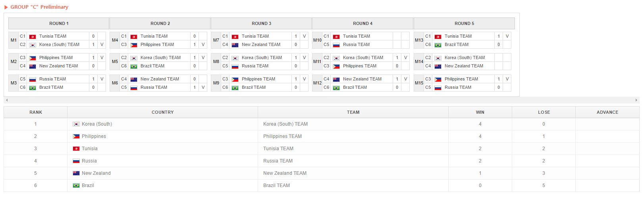This screenshot has height=197, width=644.
Task: Click the Russia flag icon in match M3
Action: coord(33,79)
